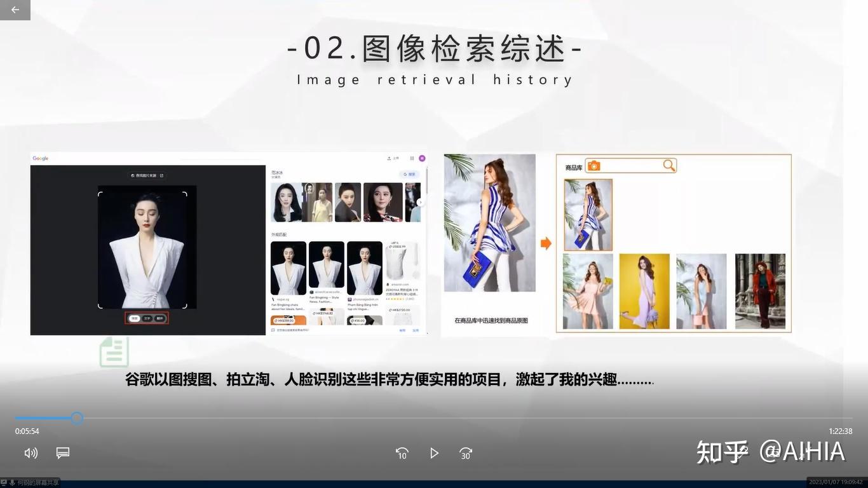Click the orange camera icon in 商品库 search
The width and height of the screenshot is (868, 488).
(x=593, y=166)
